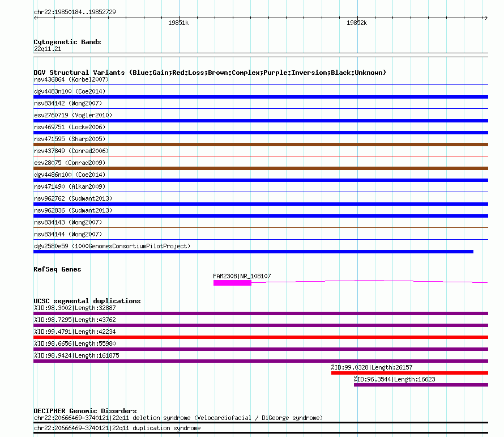Click the nsv962836 (Sudmant2013) gain bar

coord(260,216)
